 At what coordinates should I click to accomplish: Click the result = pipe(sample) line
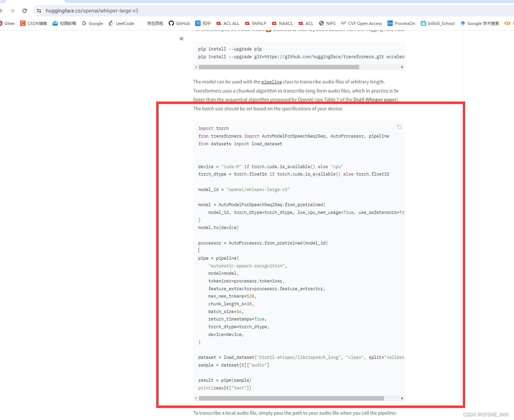(225, 380)
